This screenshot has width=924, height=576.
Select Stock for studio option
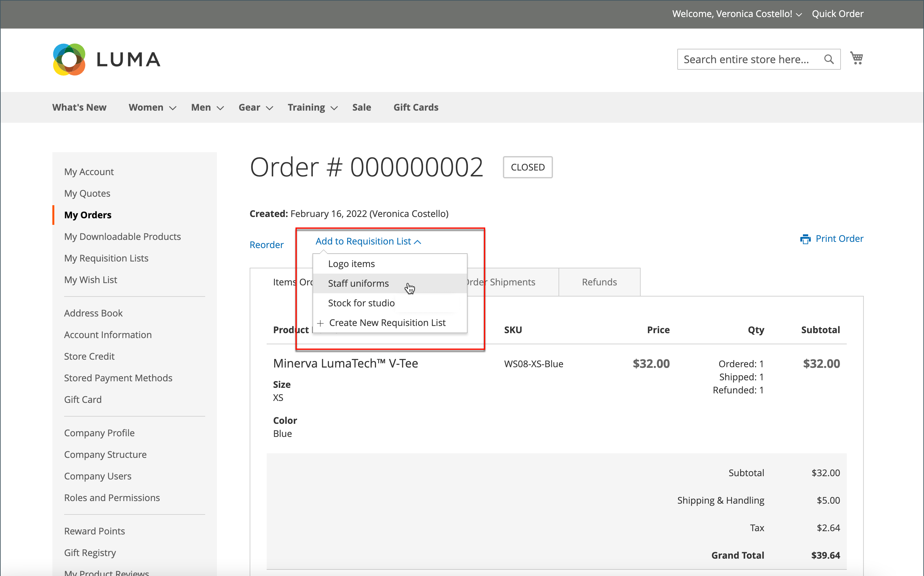point(361,303)
